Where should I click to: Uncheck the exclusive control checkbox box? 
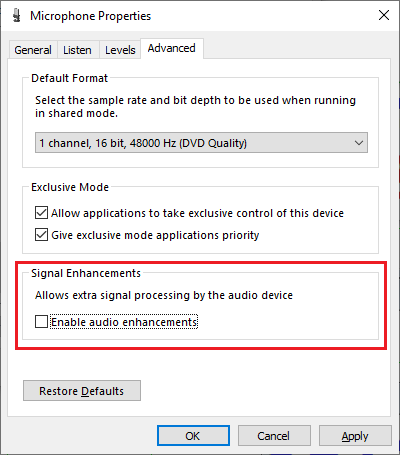click(41, 213)
